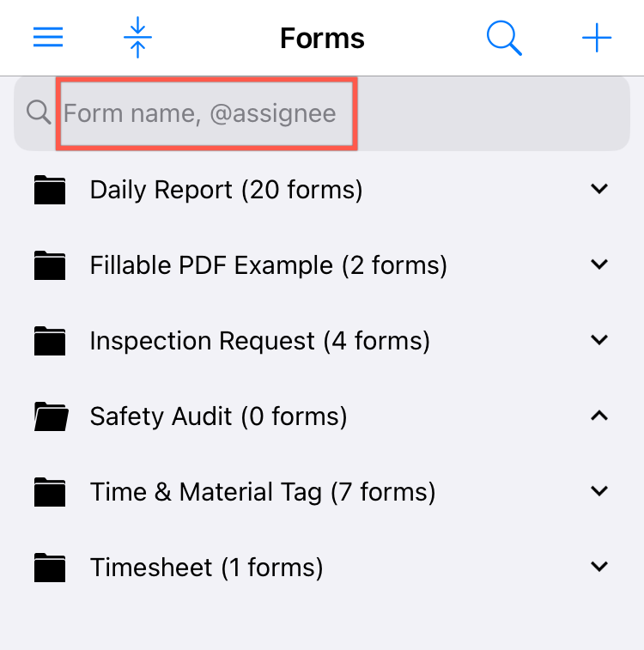
Task: Focus the Form name, @assignee search field
Action: tap(206, 113)
